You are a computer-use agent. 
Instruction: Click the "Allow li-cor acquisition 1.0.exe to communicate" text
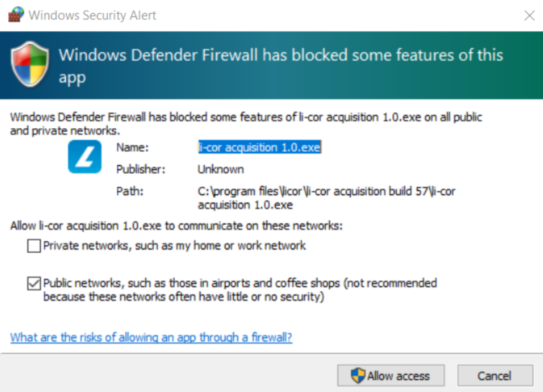(x=176, y=226)
